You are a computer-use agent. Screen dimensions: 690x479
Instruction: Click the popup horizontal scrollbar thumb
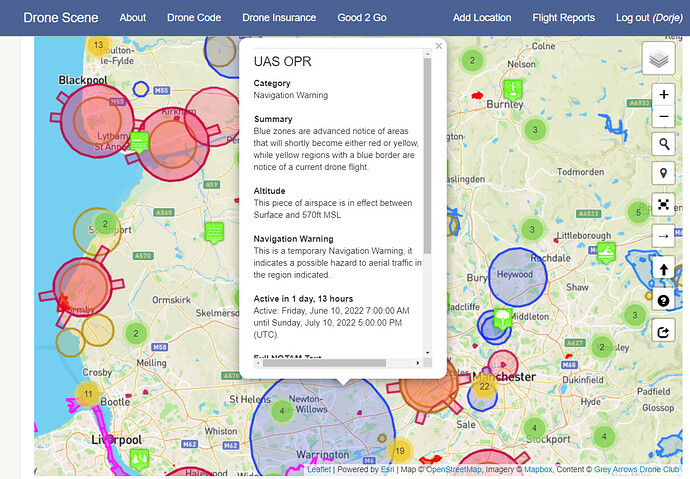(x=324, y=363)
